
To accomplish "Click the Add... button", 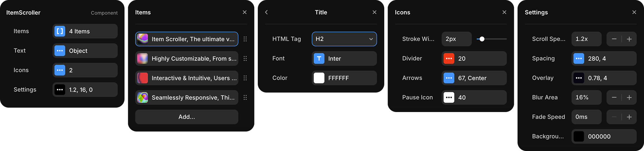I will tap(187, 117).
